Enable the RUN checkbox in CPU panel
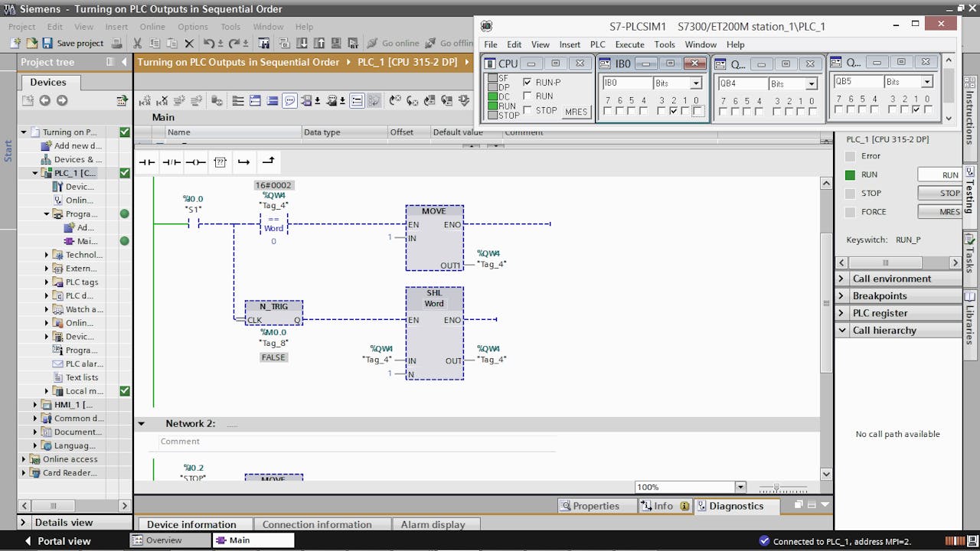The image size is (980, 551). point(526,94)
